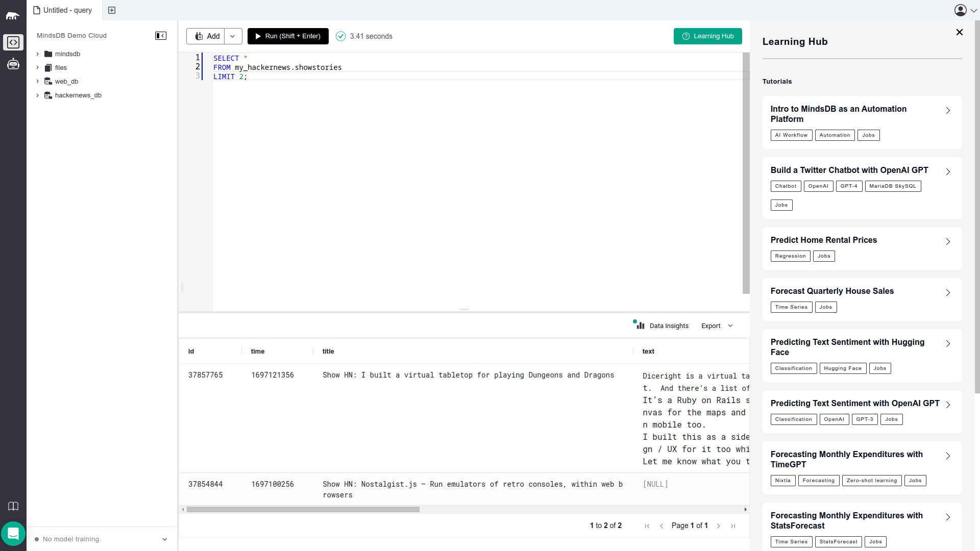Viewport: 980px width, 551px height.
Task: Collapse the left database navigation panel
Action: coord(161,36)
